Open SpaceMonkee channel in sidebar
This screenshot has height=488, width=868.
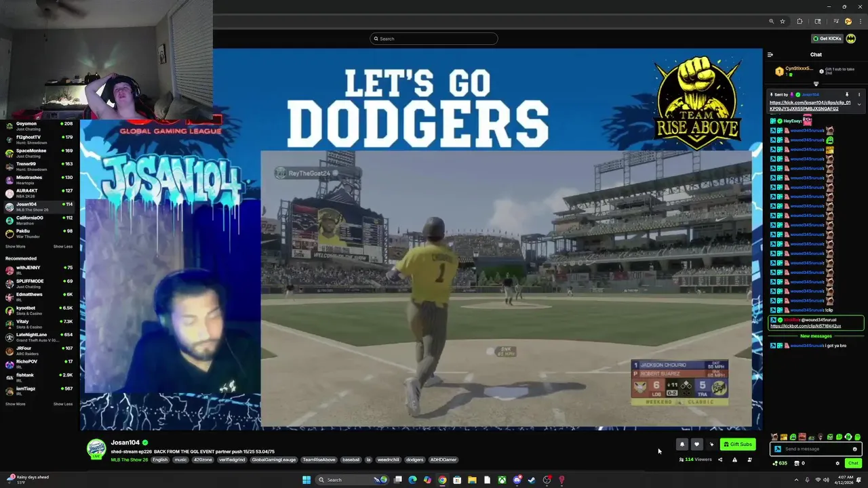(39, 153)
